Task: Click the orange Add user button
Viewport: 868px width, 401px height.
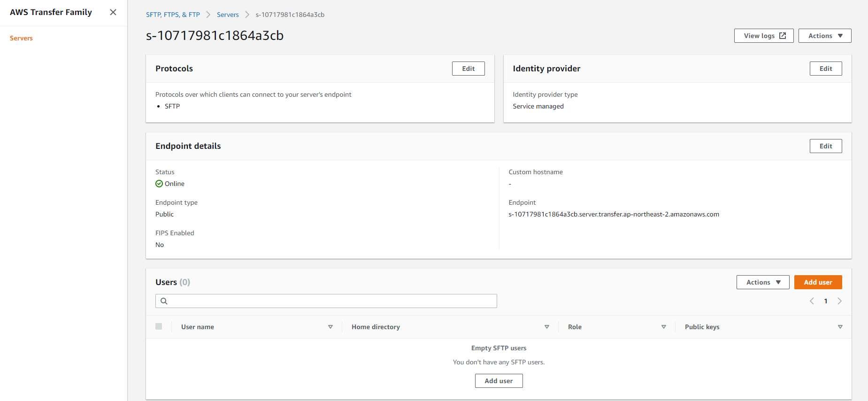Action: (x=818, y=282)
